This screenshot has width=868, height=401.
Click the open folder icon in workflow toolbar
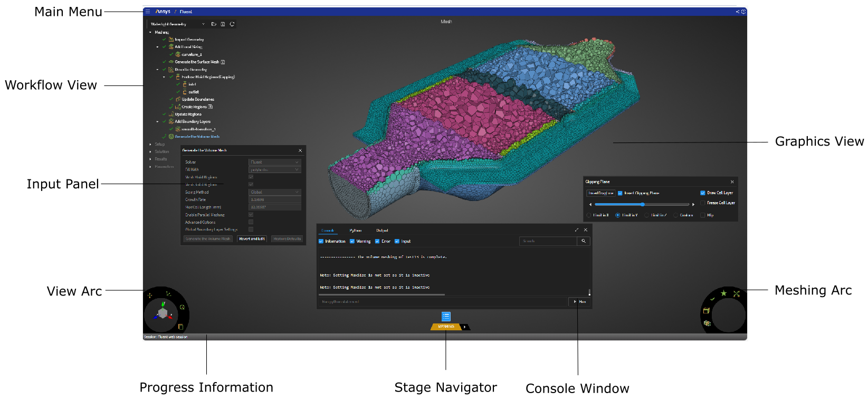coord(214,24)
